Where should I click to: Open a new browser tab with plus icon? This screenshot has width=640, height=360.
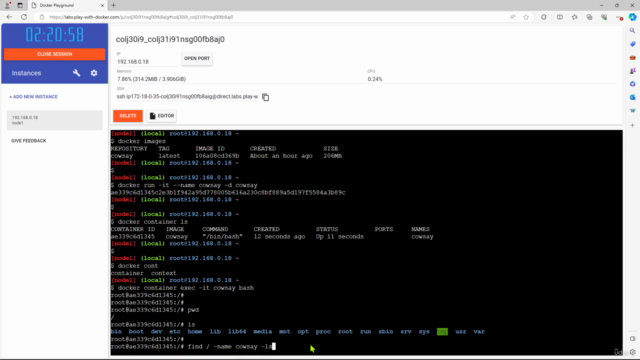tap(113, 5)
